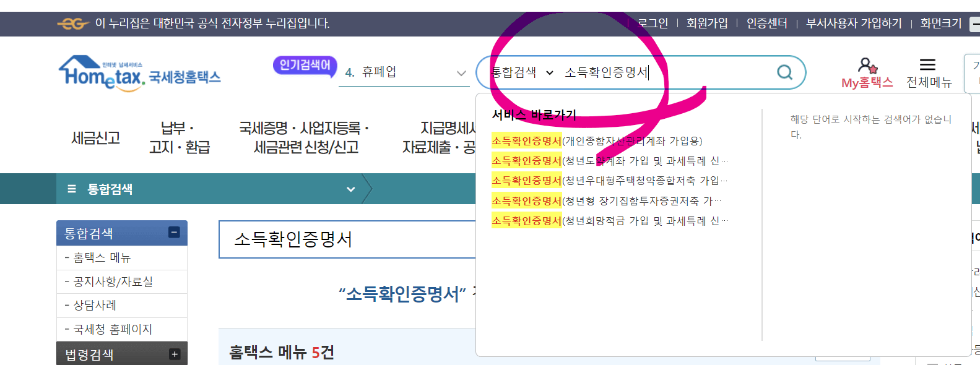Select 소득확인증명서(청년희망적금 가입 및 과세특례) suggestion
Screen dimensions: 980x365
610,221
